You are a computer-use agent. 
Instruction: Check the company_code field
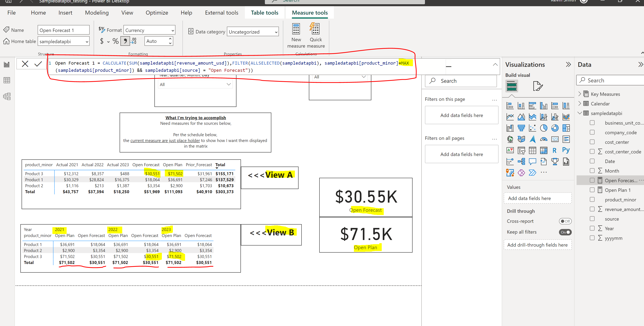point(592,132)
